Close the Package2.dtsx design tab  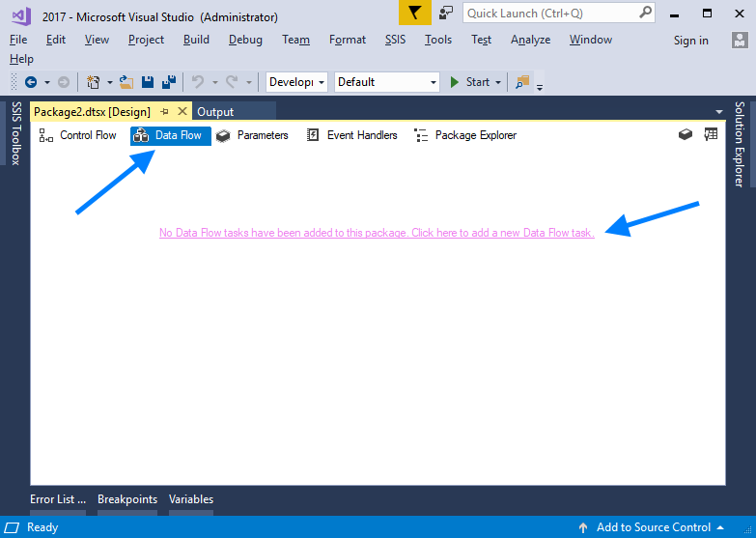coord(182,112)
